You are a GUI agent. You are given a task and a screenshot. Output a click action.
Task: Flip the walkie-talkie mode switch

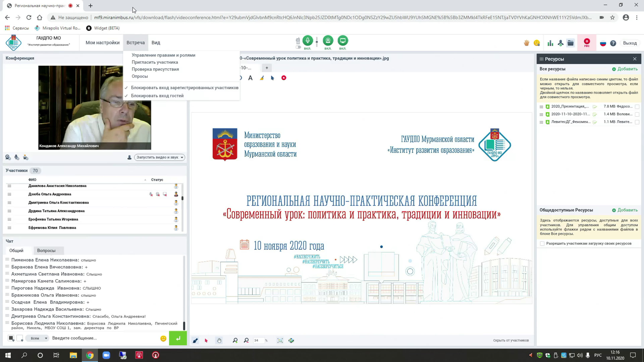298,47
